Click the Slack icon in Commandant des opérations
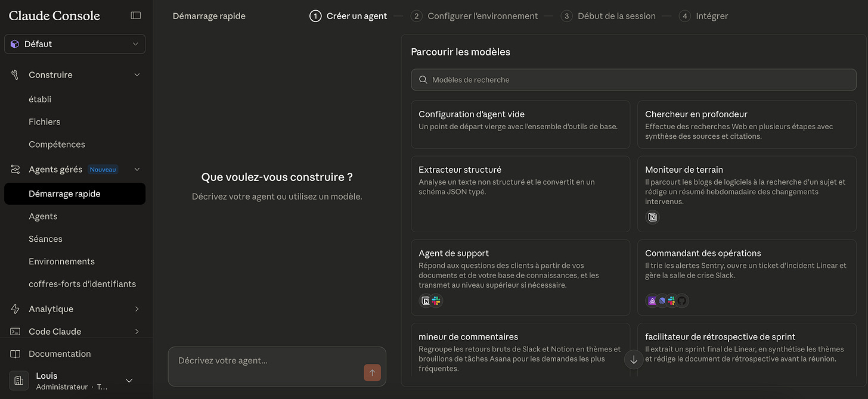The height and width of the screenshot is (399, 868). [672, 301]
